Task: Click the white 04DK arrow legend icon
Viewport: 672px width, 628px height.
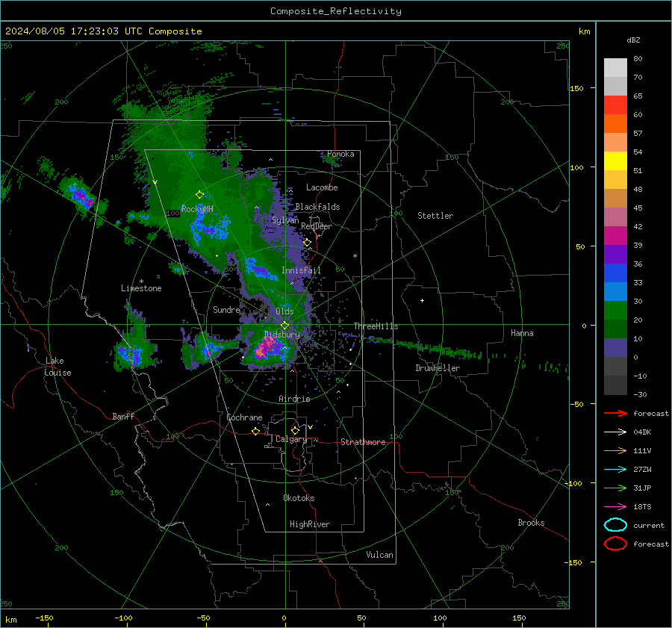Action: [615, 432]
